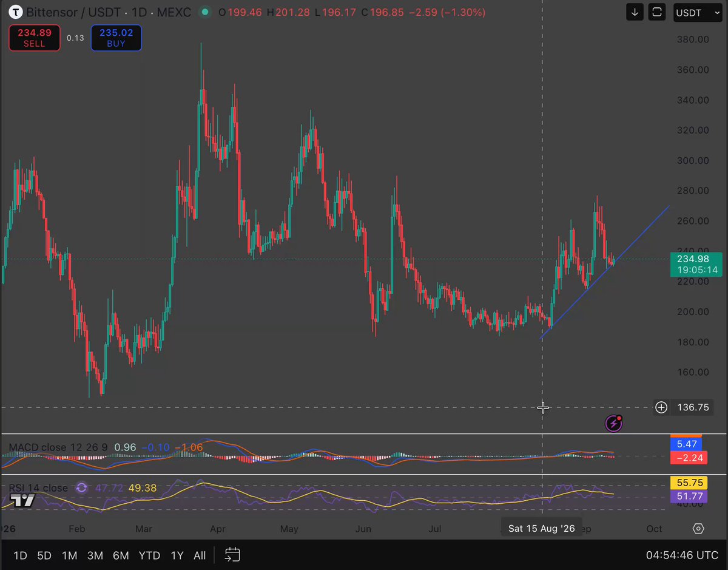Click the 235.02 BUY button
This screenshot has width=728, height=570.
[x=116, y=38]
